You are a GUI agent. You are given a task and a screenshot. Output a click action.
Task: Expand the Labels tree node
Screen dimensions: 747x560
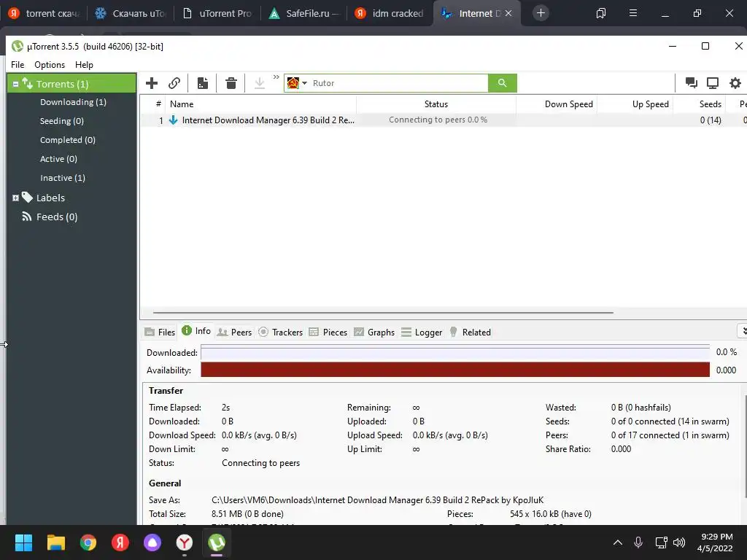click(x=15, y=198)
